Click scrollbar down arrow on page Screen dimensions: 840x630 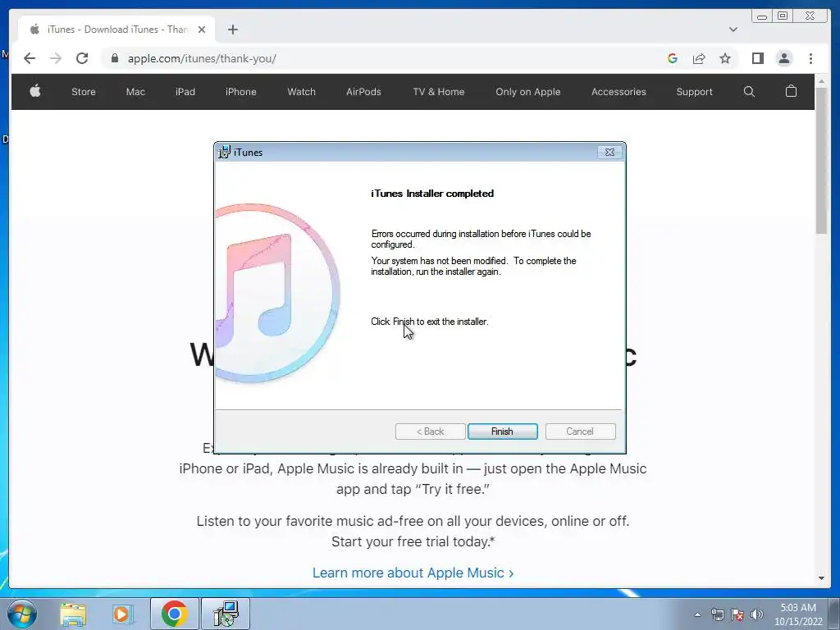821,578
